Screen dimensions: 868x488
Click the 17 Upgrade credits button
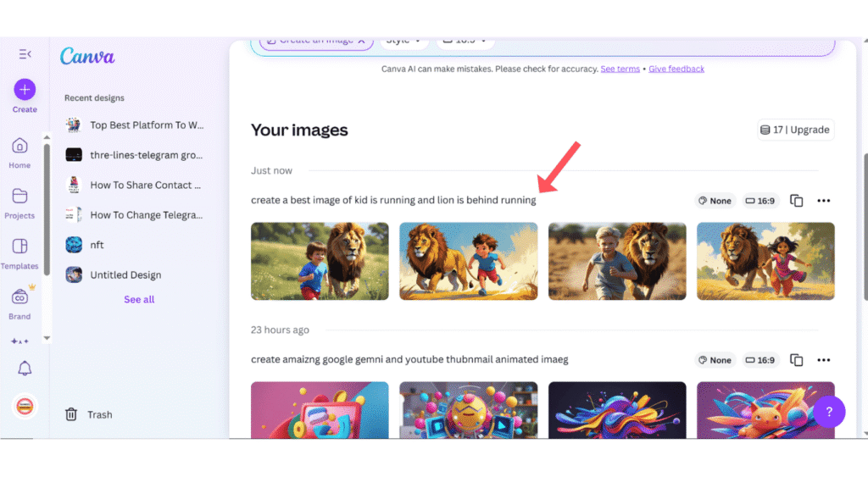click(x=795, y=129)
